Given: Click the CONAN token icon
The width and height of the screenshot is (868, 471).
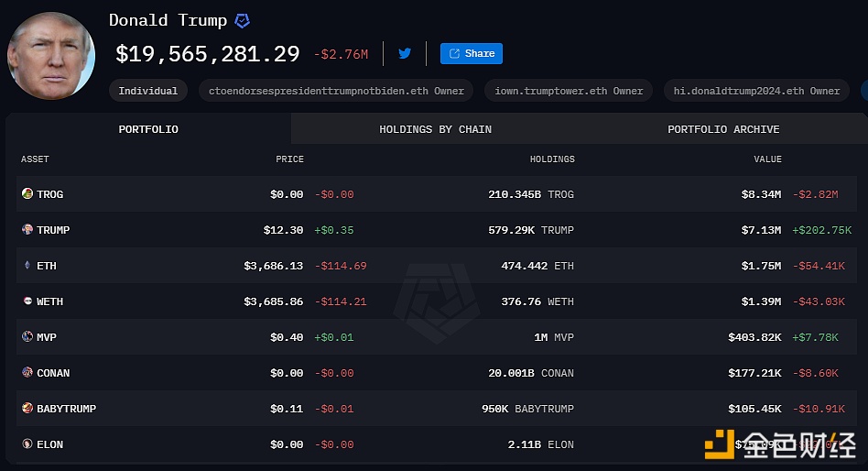Looking at the screenshot, I should (27, 372).
